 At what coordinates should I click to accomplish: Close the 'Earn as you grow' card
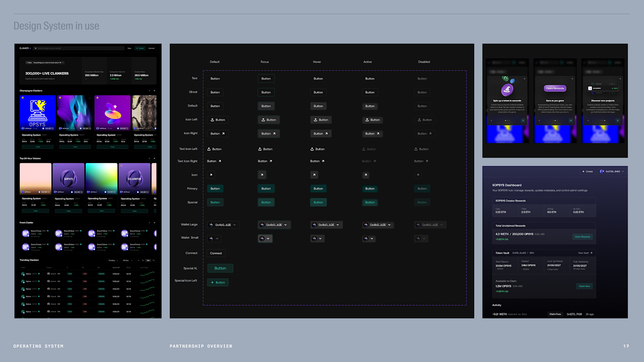572,79
